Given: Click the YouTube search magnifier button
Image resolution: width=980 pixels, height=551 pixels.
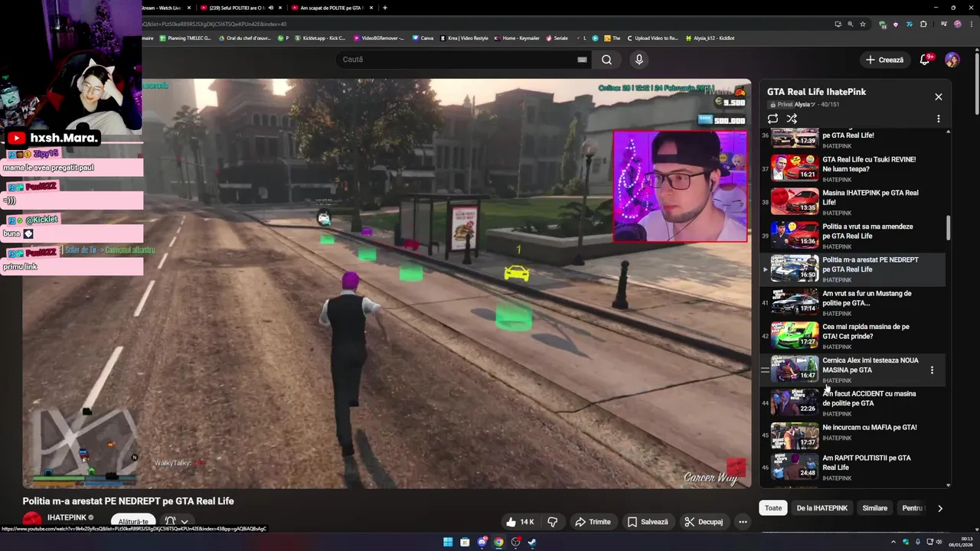Looking at the screenshot, I should [606, 60].
